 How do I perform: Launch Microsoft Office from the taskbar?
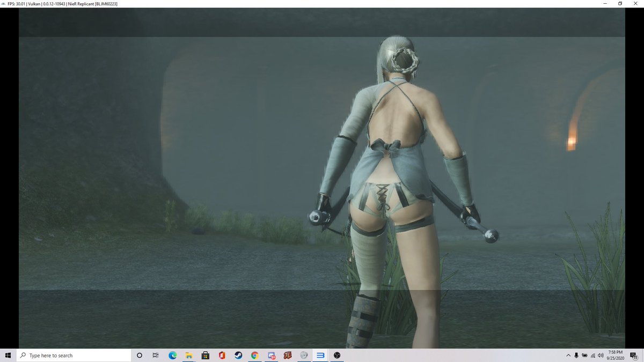(x=221, y=355)
